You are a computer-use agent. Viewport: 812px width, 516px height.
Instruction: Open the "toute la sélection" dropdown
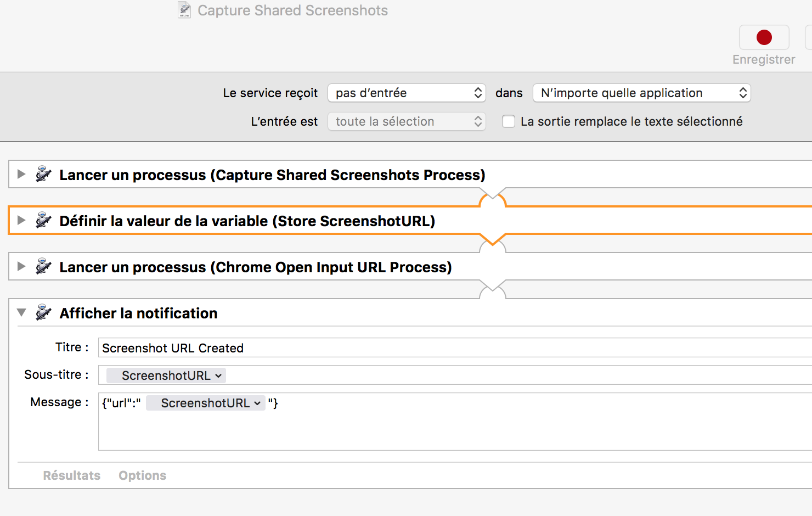click(x=407, y=121)
